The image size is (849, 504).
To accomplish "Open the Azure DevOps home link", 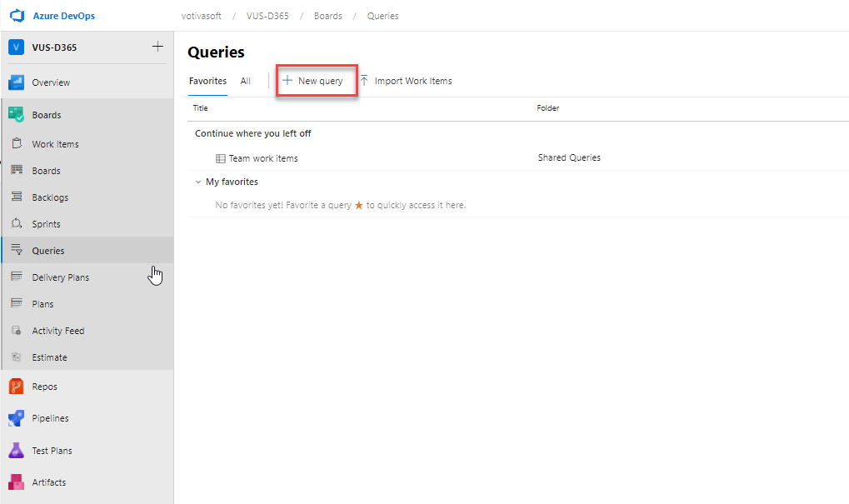I will [64, 16].
